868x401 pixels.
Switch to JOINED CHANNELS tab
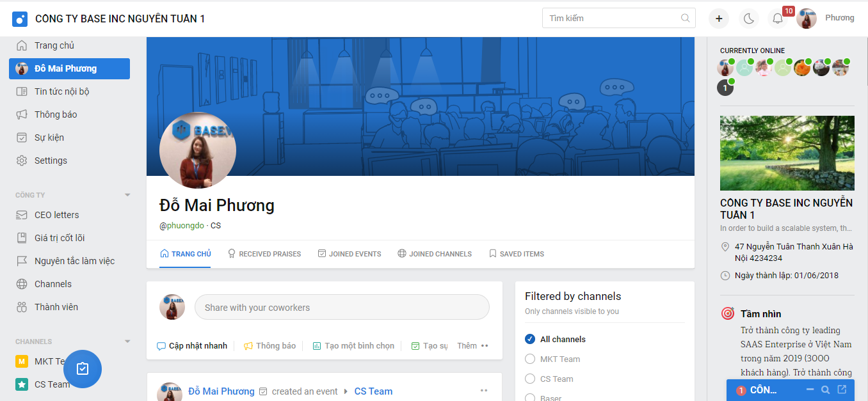point(435,254)
